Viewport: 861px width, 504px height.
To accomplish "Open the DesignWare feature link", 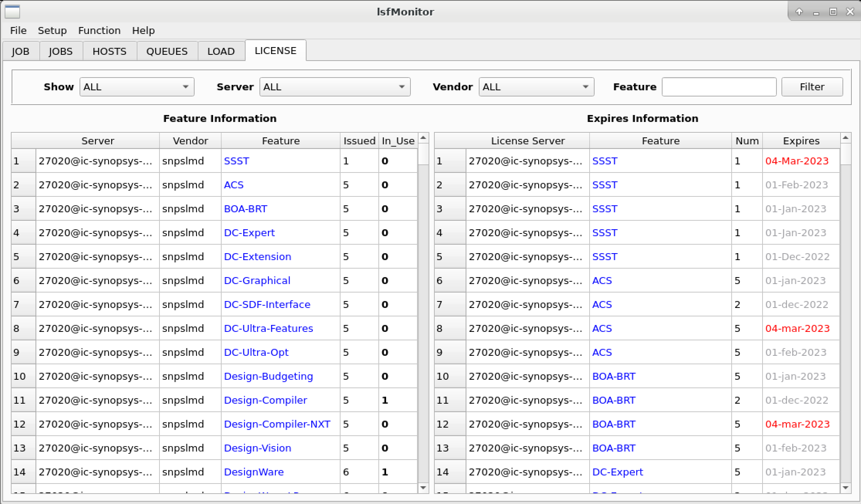I will [254, 472].
